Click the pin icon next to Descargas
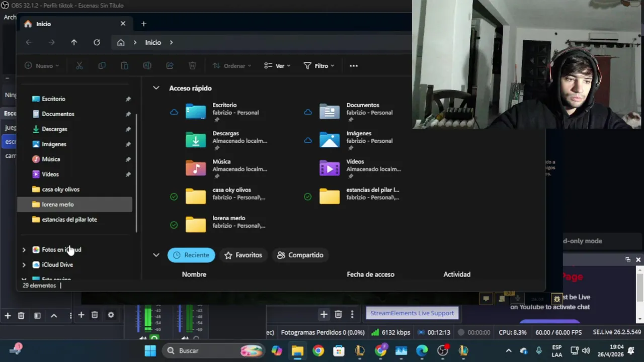Screen dimensions: 644x362 tap(128, 129)
